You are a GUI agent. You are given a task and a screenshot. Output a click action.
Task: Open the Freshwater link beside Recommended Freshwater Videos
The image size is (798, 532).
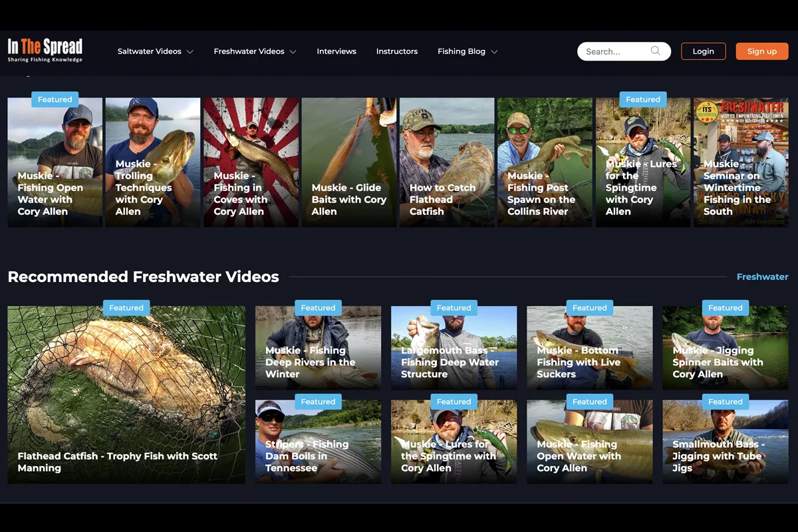[762, 277]
